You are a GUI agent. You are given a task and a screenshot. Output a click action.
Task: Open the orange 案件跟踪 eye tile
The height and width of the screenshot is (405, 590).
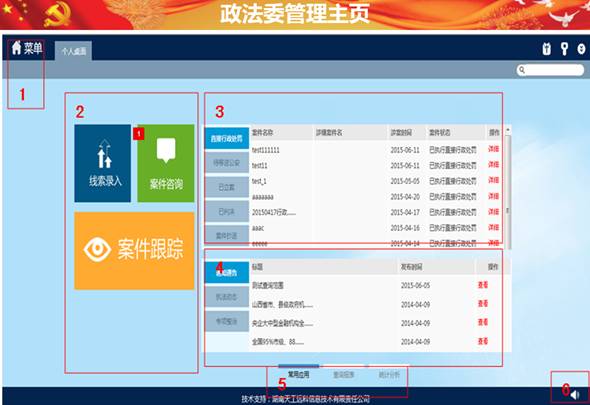pos(134,251)
